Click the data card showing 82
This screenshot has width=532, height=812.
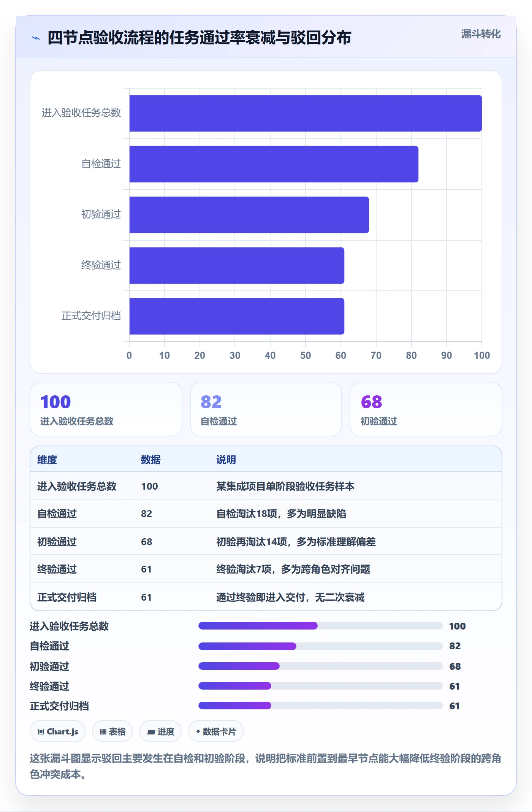point(266,409)
